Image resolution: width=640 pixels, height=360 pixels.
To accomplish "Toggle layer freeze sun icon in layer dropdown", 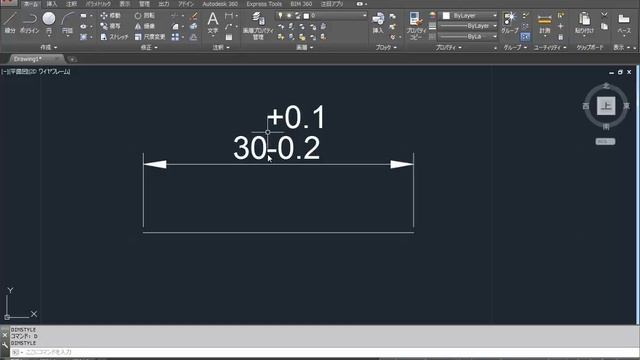I will coord(289,16).
